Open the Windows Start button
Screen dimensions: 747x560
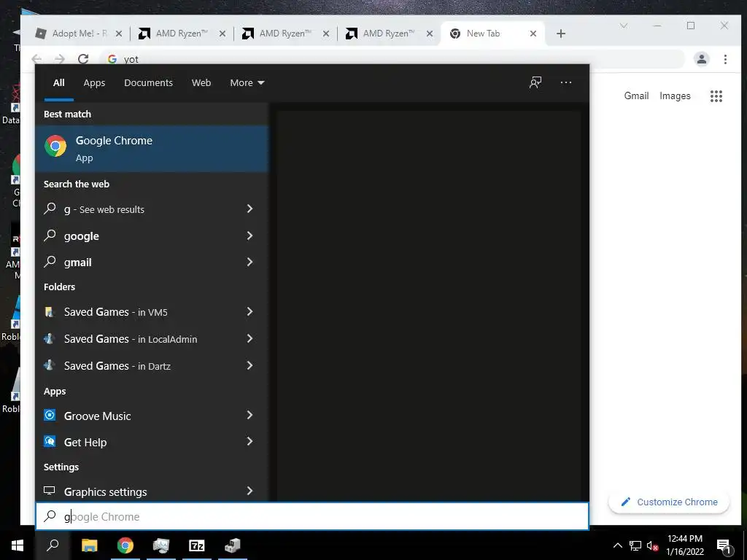click(x=18, y=545)
